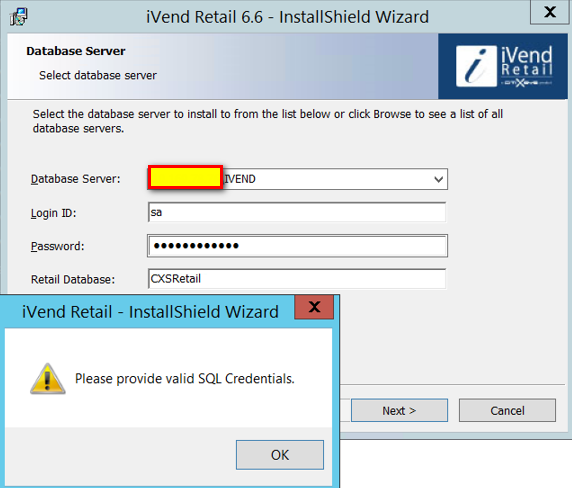Click the Cancel button
Image resolution: width=572 pixels, height=488 pixels.
point(507,410)
